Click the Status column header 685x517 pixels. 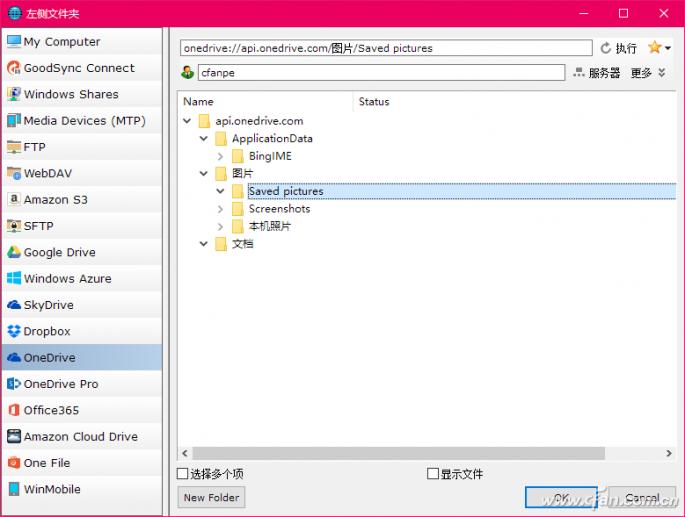374,101
